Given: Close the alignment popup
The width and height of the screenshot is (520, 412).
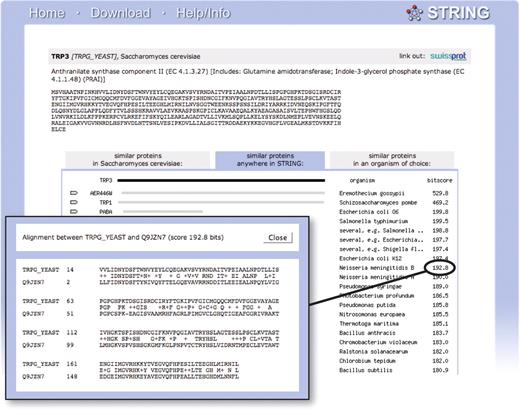Looking at the screenshot, I should coord(278,238).
